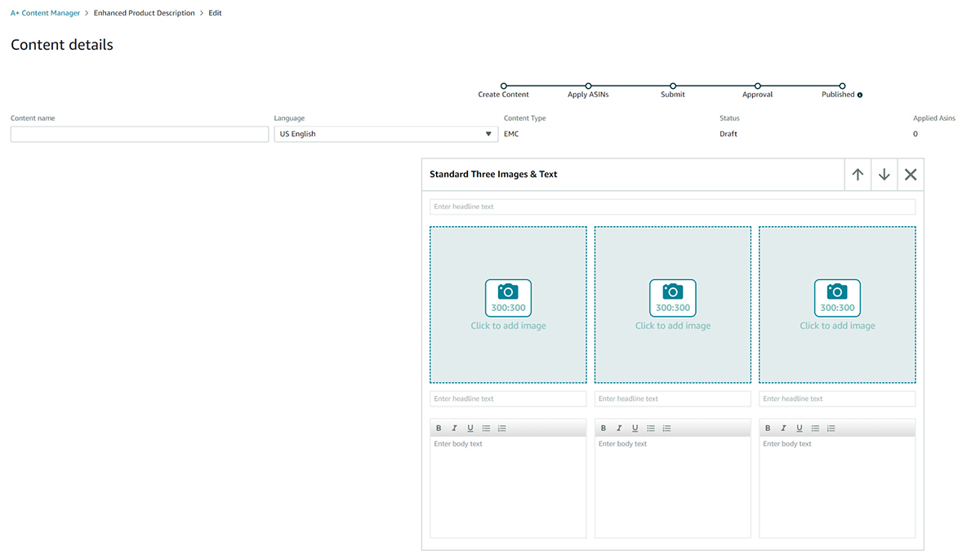Click the module's top headline text field
The height and width of the screenshot is (555, 980).
click(672, 206)
